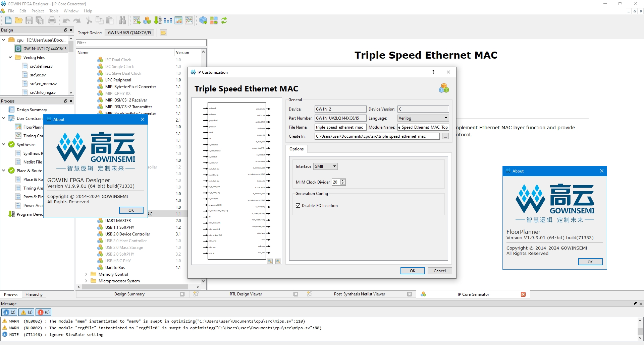Image resolution: width=644 pixels, height=345 pixels.
Task: Toggle Disable I/O Insertion checkbox
Action: click(298, 206)
